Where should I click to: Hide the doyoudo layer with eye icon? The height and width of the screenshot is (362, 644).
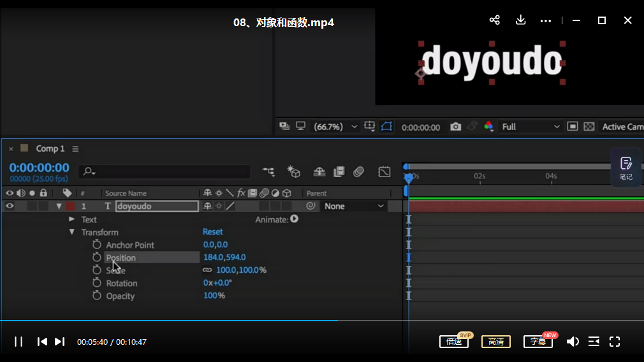[10, 206]
